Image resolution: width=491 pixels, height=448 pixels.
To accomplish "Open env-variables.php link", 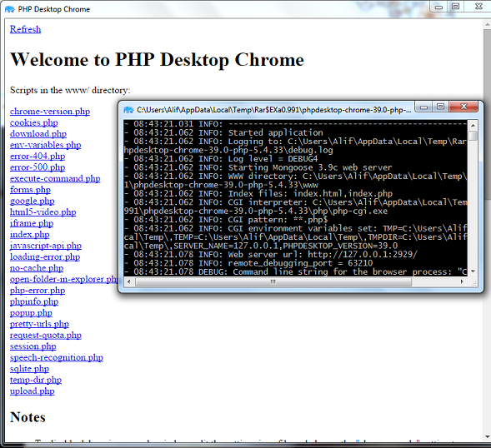I will 45,145.
